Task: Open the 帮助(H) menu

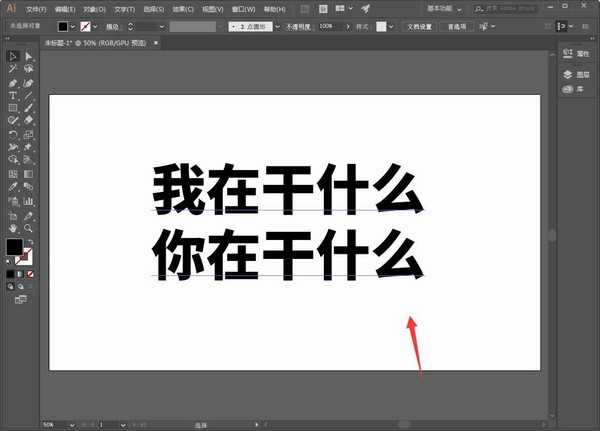Action: pos(275,9)
